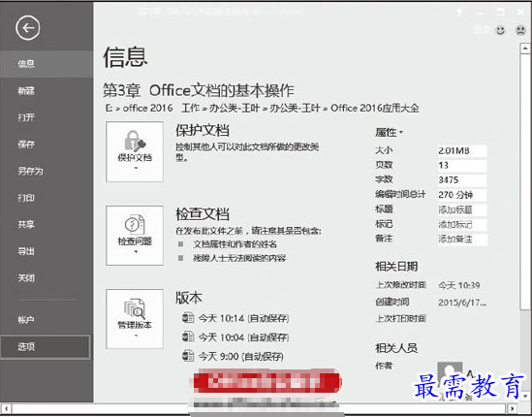Click Word icon beside 今天 10:04 version
532x417 pixels.
(188, 337)
